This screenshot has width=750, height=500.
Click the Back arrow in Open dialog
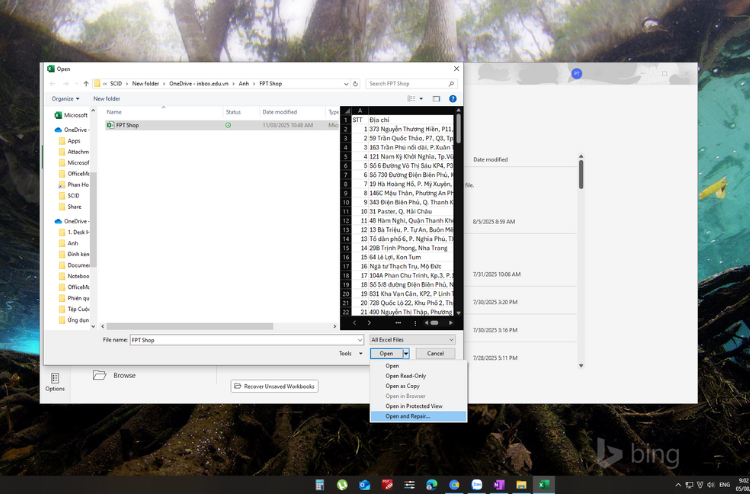tap(53, 84)
